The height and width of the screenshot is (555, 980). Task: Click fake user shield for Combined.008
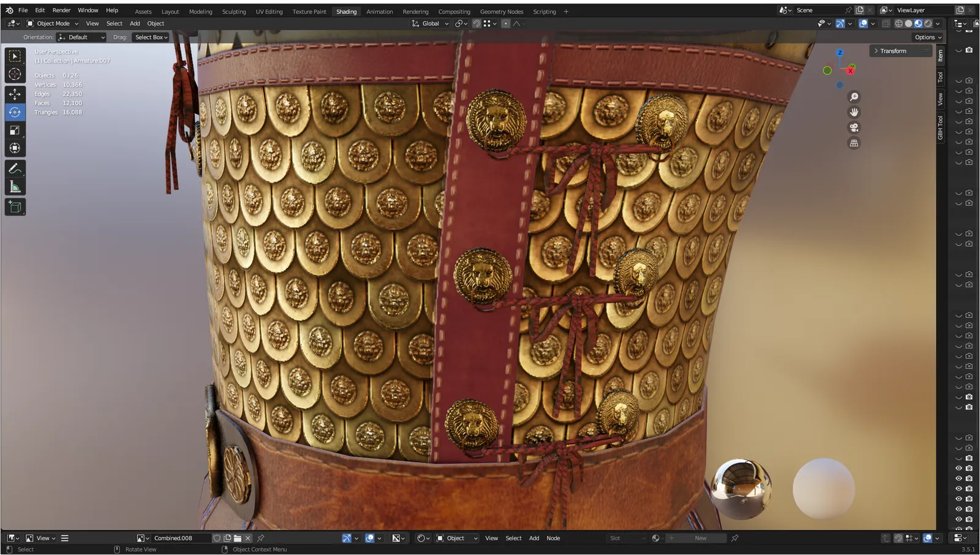point(217,538)
